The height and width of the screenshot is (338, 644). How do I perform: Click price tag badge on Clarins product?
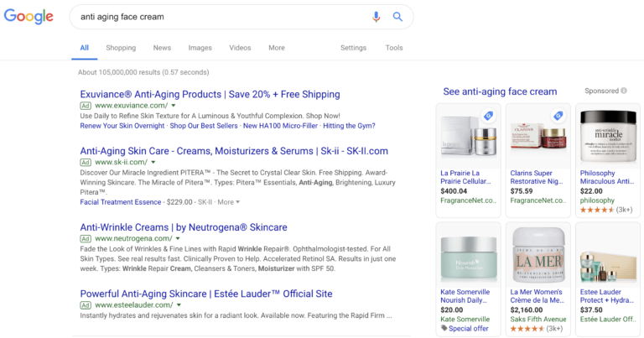558,116
